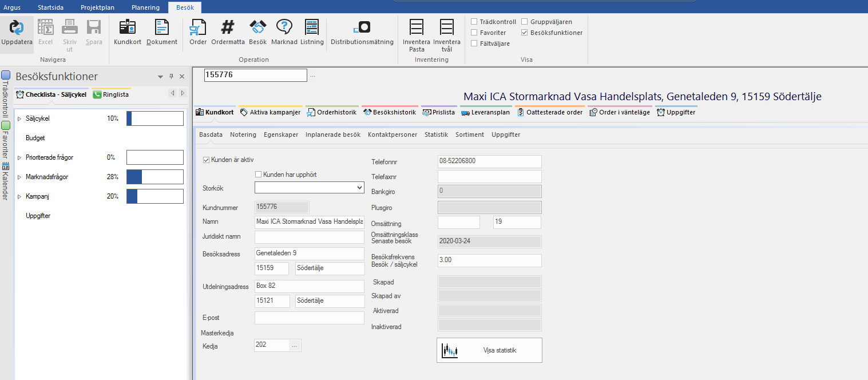868x380 pixels.
Task: Open the Orderhistorik tab
Action: tap(332, 112)
